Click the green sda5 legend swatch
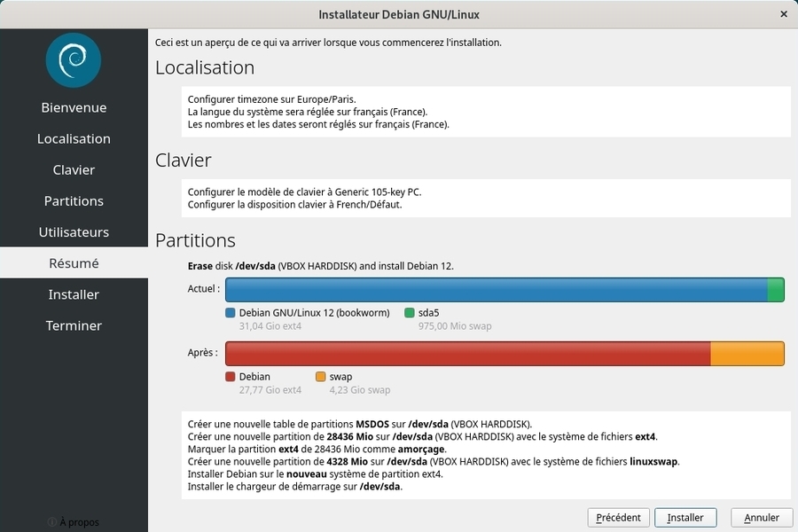 point(410,313)
